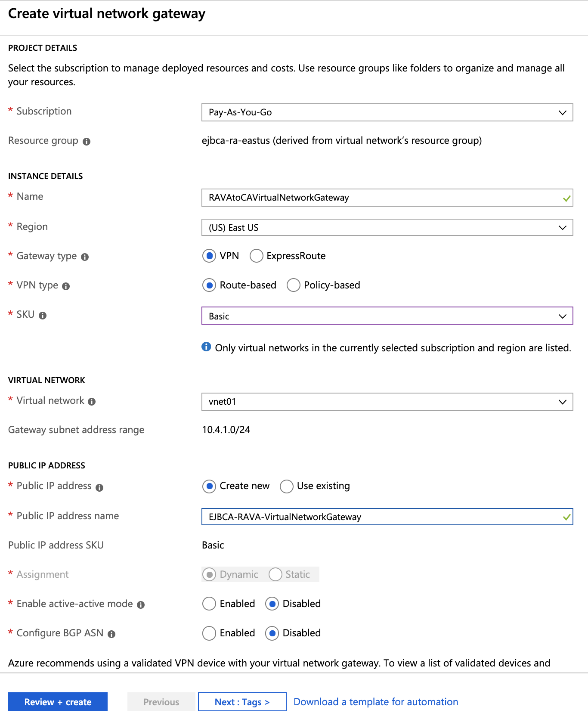Expand the Region dropdown
Image resolution: width=588 pixels, height=719 pixels.
tap(387, 228)
